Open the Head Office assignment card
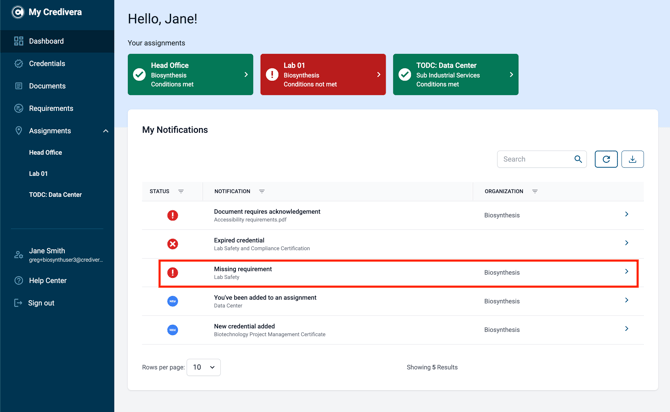Screen dimensions: 670x412 [190, 74]
